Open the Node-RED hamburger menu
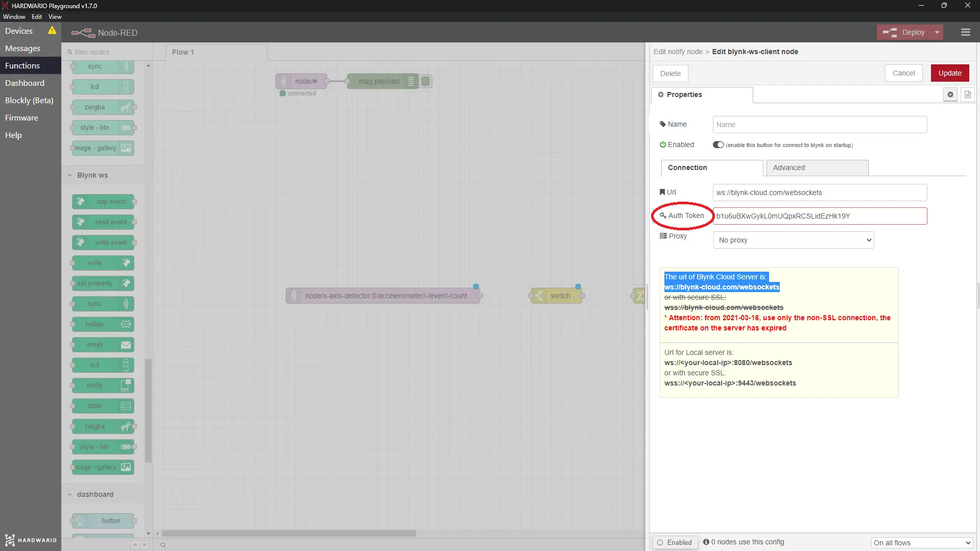This screenshot has height=551, width=980. click(965, 32)
